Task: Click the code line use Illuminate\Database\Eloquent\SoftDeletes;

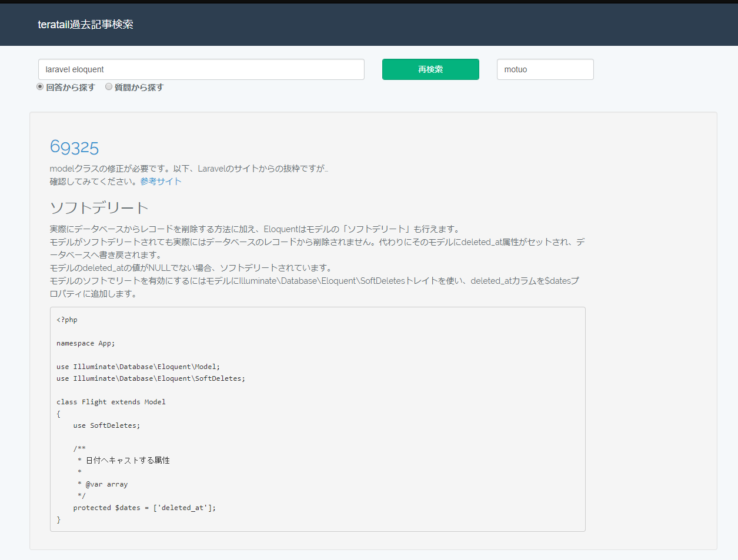Action: 151,378
